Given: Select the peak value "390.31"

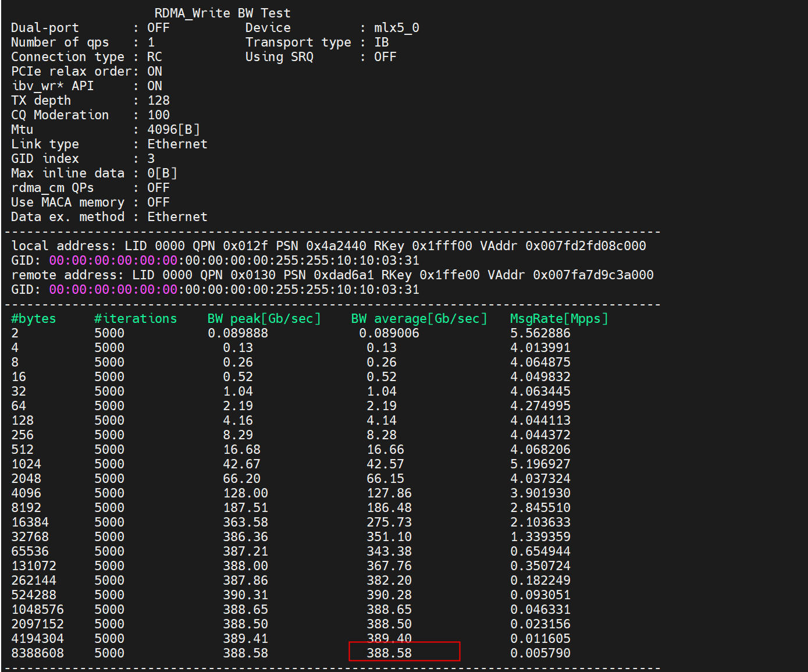Looking at the screenshot, I should (x=245, y=595).
